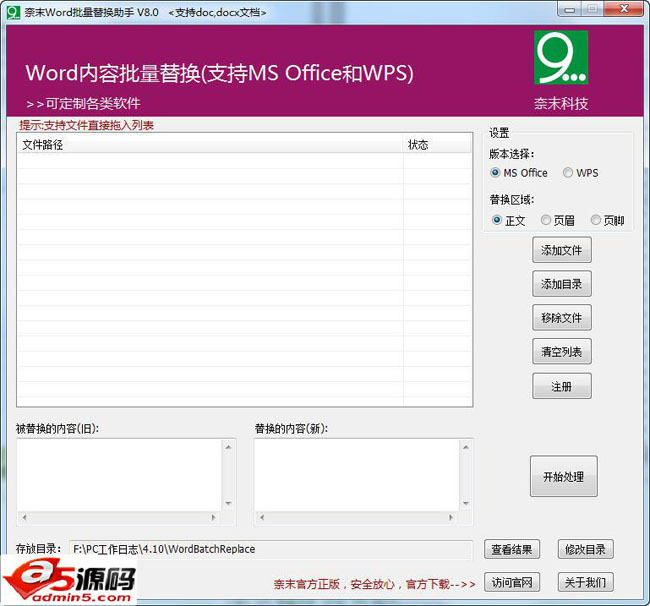This screenshot has height=606, width=650.
Task: Click the up arrow of old-content vertical scrollbar
Action: point(228,447)
